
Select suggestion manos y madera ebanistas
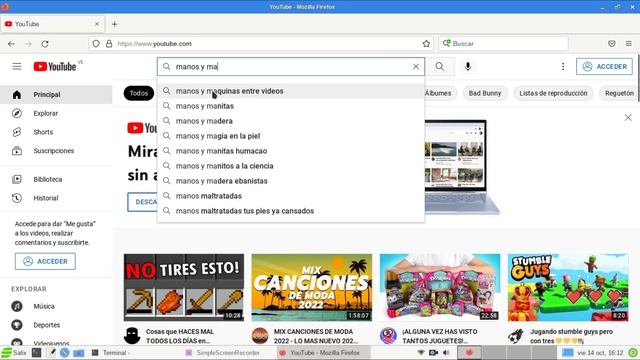coord(291,181)
